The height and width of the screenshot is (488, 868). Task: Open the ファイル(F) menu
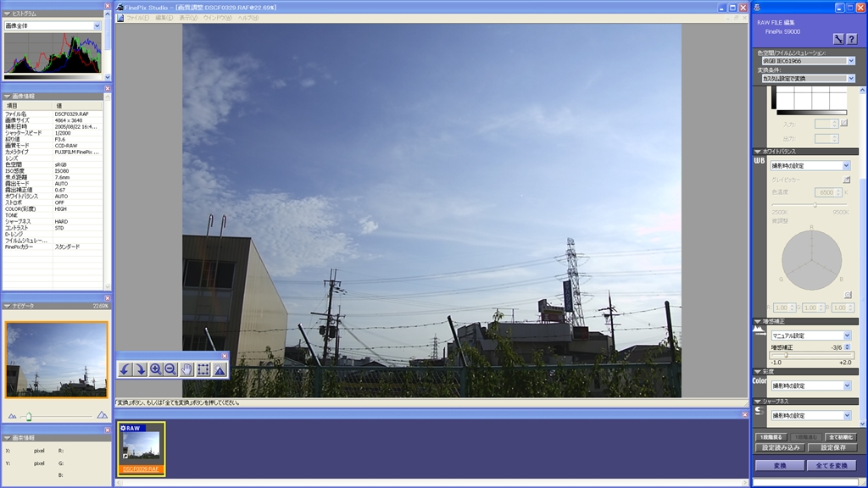(x=137, y=18)
